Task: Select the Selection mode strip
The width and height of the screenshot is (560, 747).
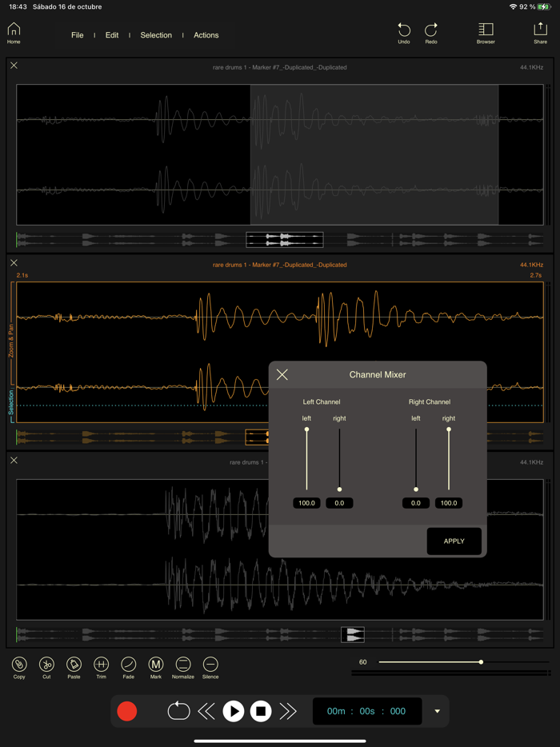Action: tap(11, 406)
